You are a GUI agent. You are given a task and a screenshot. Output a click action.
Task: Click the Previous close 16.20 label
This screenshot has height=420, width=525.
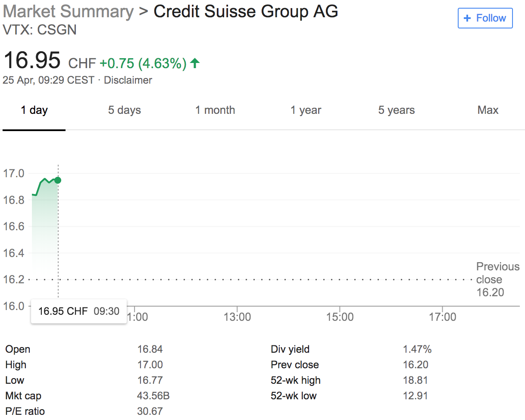[x=497, y=279]
